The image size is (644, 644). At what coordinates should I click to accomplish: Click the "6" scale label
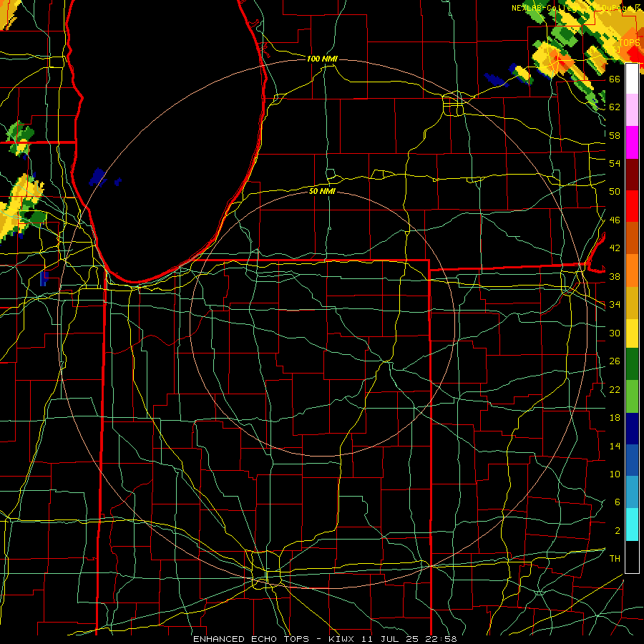pyautogui.click(x=617, y=502)
